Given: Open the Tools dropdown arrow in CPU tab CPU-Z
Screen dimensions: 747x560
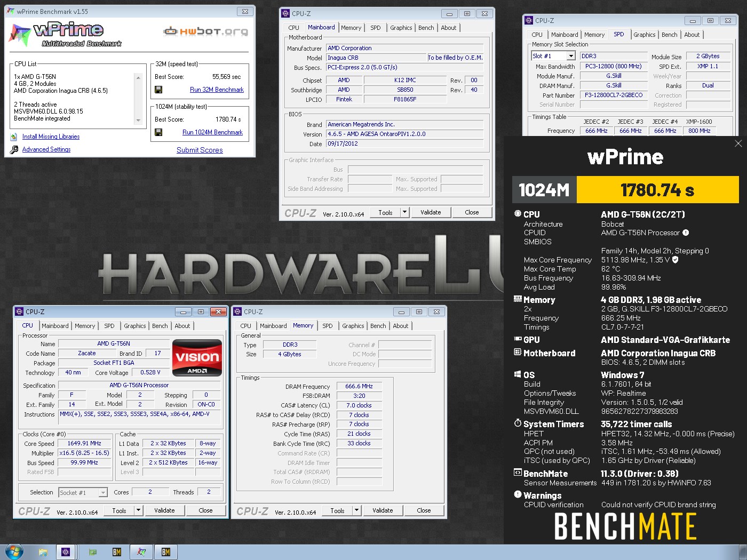Looking at the screenshot, I should [139, 510].
